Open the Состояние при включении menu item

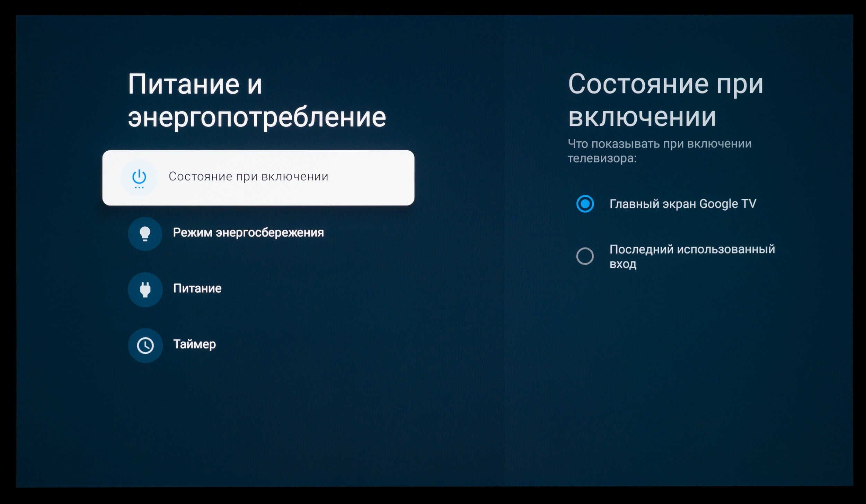coord(258,178)
